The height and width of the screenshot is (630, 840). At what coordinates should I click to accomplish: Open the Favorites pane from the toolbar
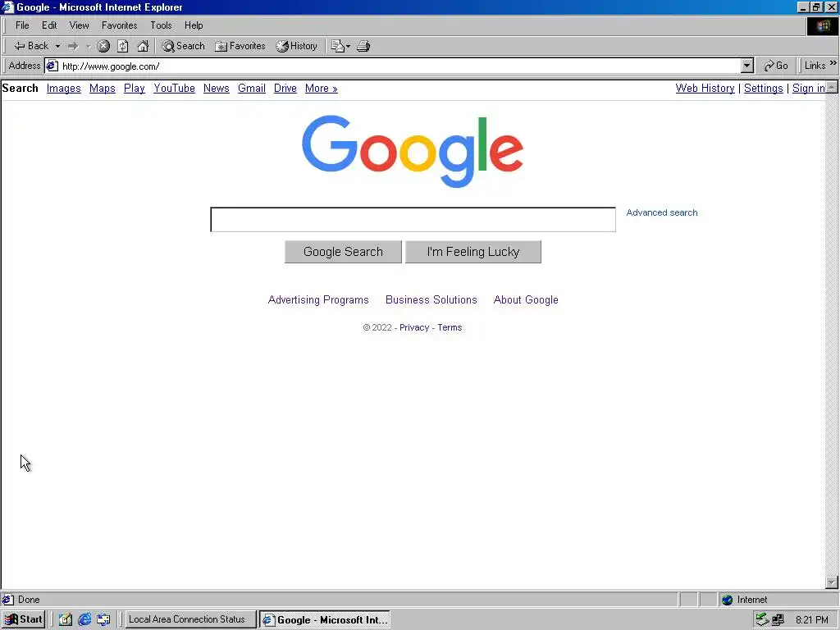pos(240,46)
